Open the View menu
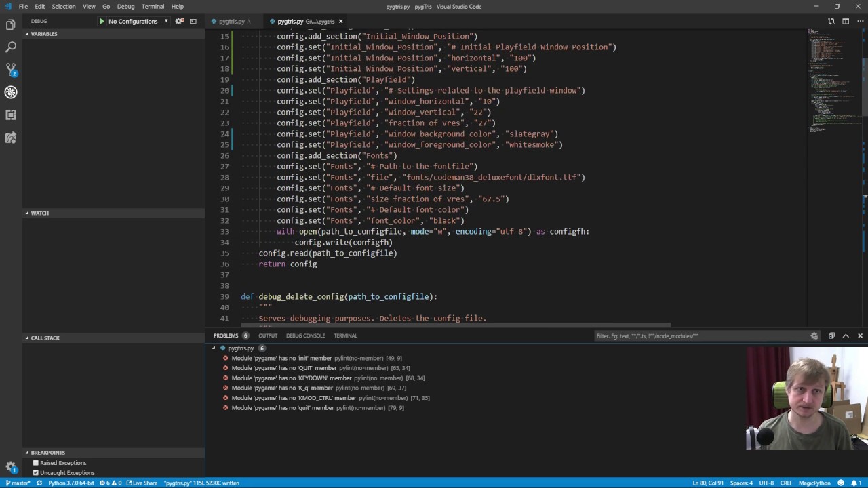 [89, 6]
